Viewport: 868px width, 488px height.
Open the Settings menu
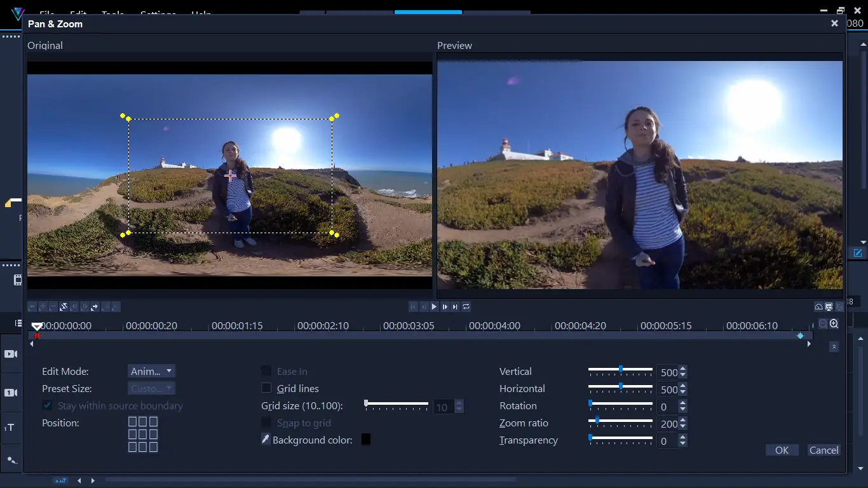(x=158, y=13)
